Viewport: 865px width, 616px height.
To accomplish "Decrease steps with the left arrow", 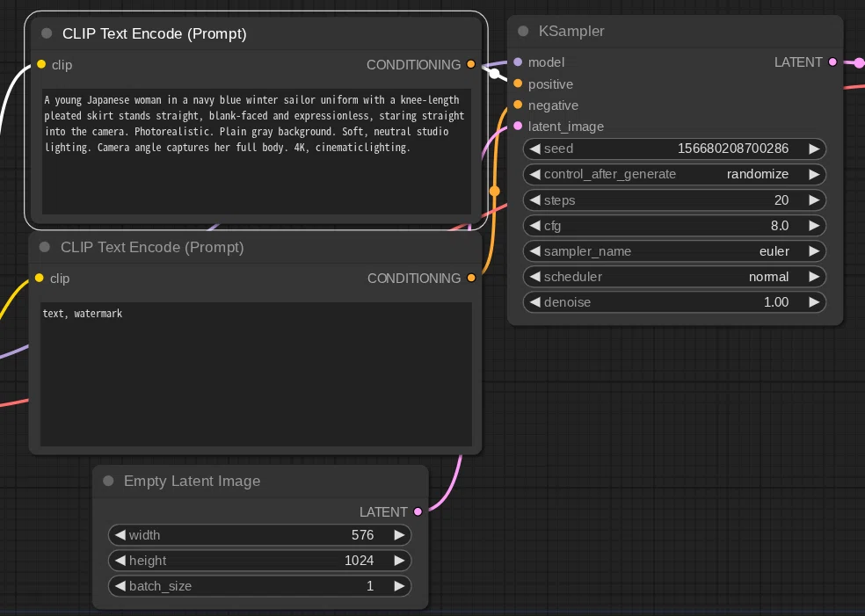I will coord(534,200).
